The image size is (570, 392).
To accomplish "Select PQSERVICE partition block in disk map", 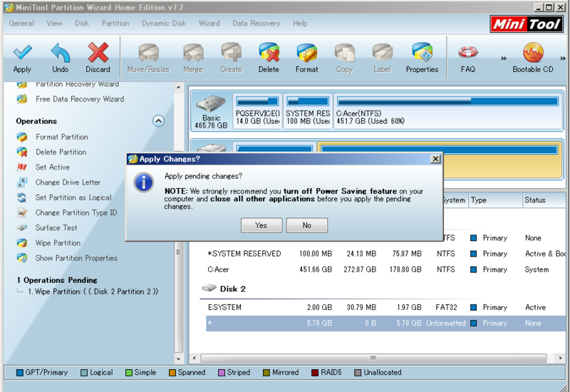I will tap(257, 111).
